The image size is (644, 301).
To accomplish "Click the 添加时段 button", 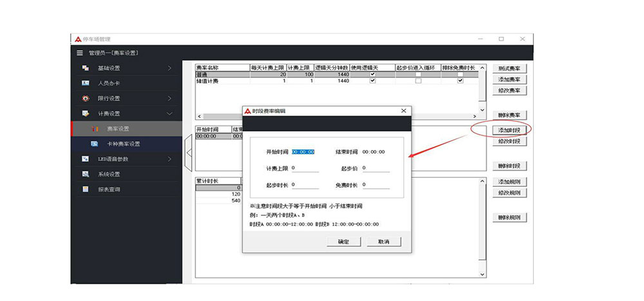I will [509, 130].
